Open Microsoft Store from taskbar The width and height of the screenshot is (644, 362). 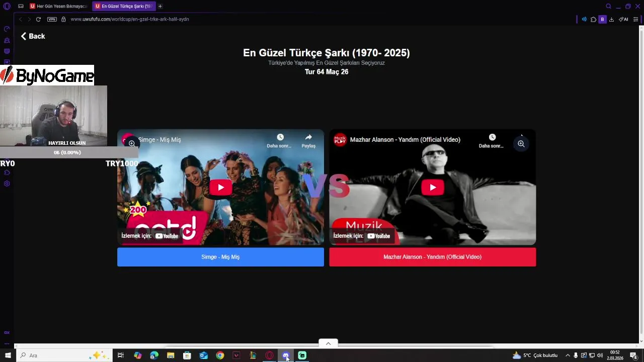[x=187, y=355]
